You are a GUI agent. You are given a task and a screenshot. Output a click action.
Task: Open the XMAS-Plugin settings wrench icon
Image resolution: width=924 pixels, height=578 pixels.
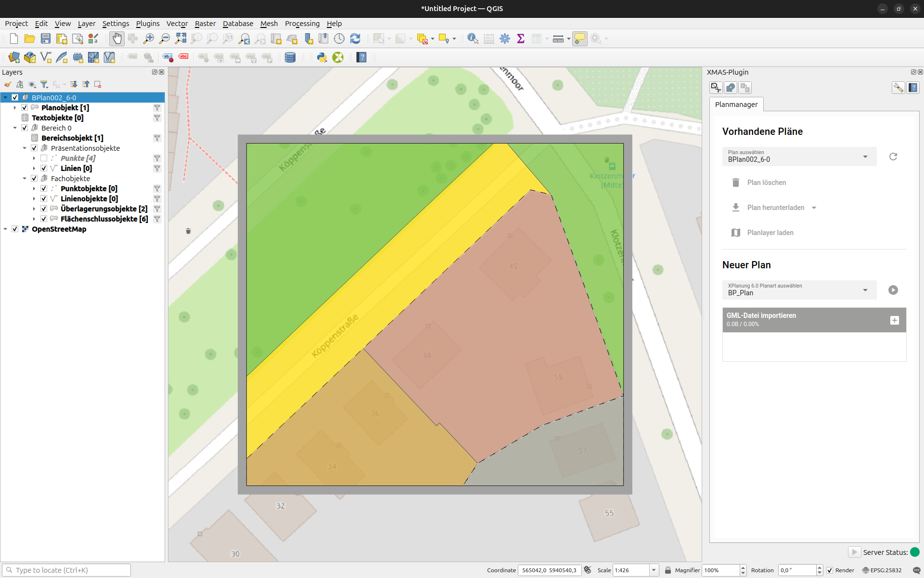pos(898,88)
